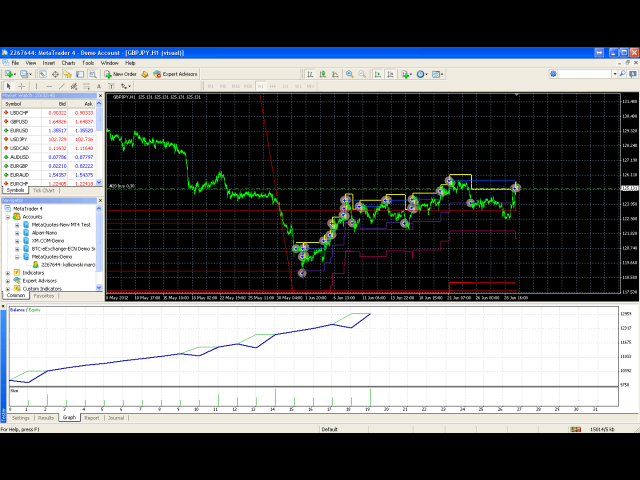Open the new chart dropdown arrow
This screenshot has height=480, width=640.
point(14,73)
